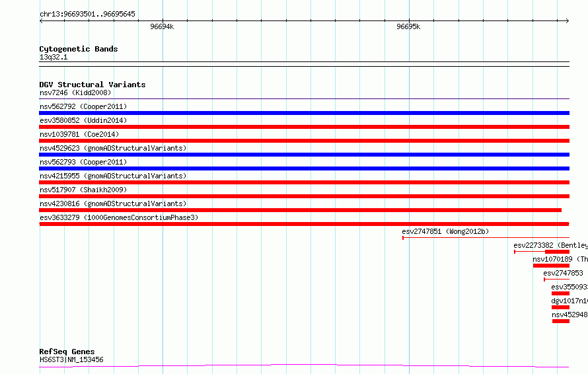Click the right arrowhead of the ruler
Viewport: 588px width, 374px height.
pos(568,20)
